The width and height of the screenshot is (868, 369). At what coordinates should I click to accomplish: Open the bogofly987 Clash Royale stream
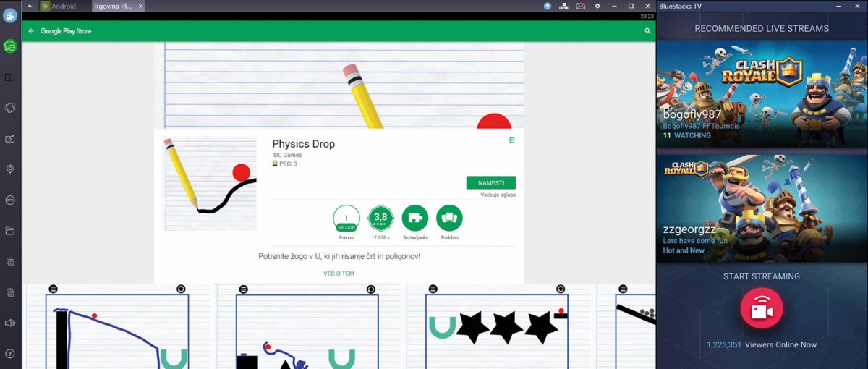pyautogui.click(x=762, y=93)
